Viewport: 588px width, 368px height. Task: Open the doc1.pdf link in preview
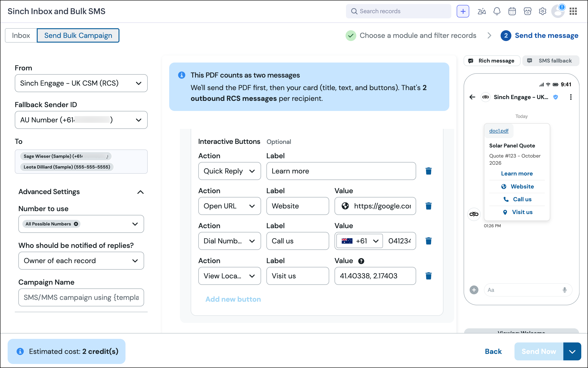[x=499, y=131]
